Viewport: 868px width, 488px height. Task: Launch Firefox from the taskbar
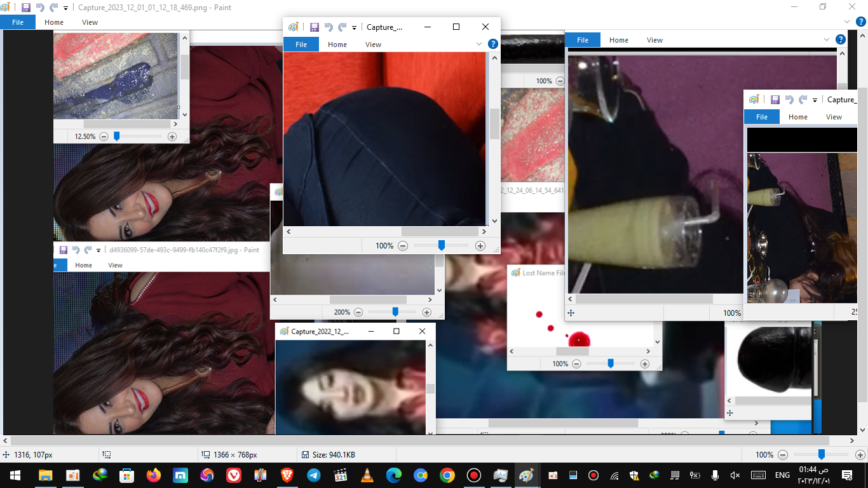(x=154, y=475)
